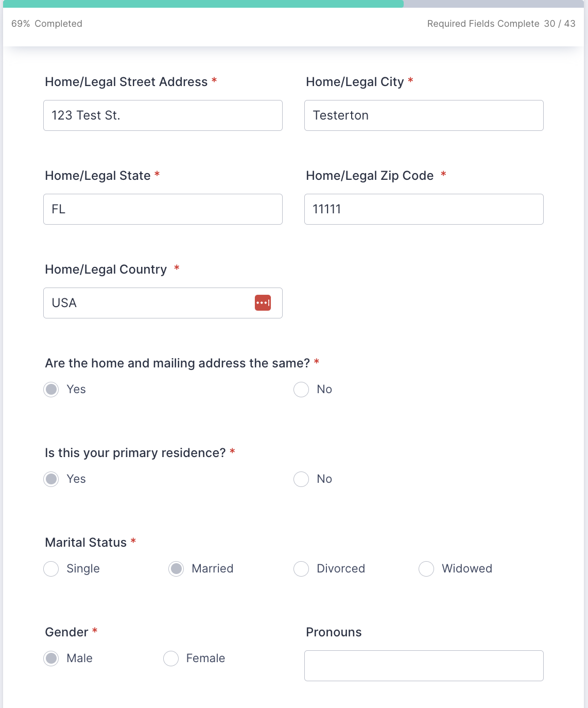Click the 69% Completed label
The image size is (588, 708).
click(x=47, y=24)
